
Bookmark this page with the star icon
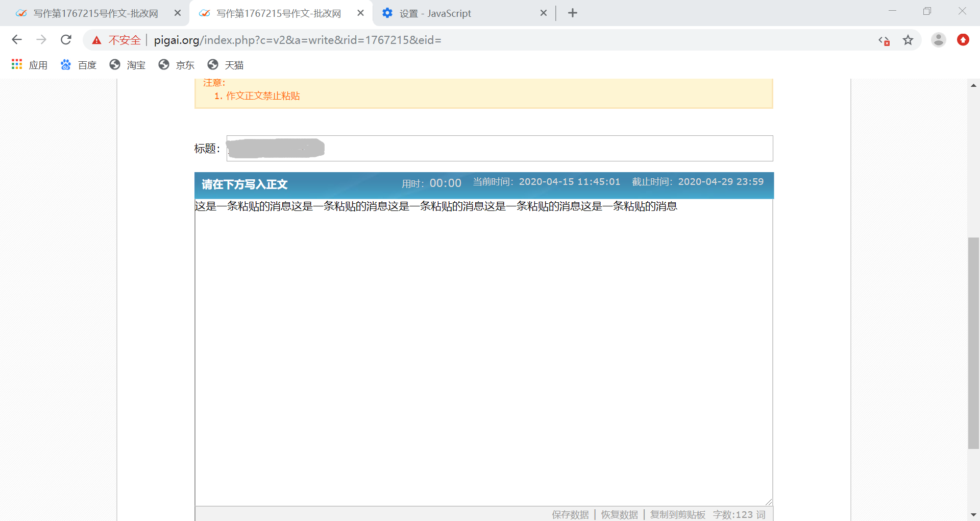(908, 40)
